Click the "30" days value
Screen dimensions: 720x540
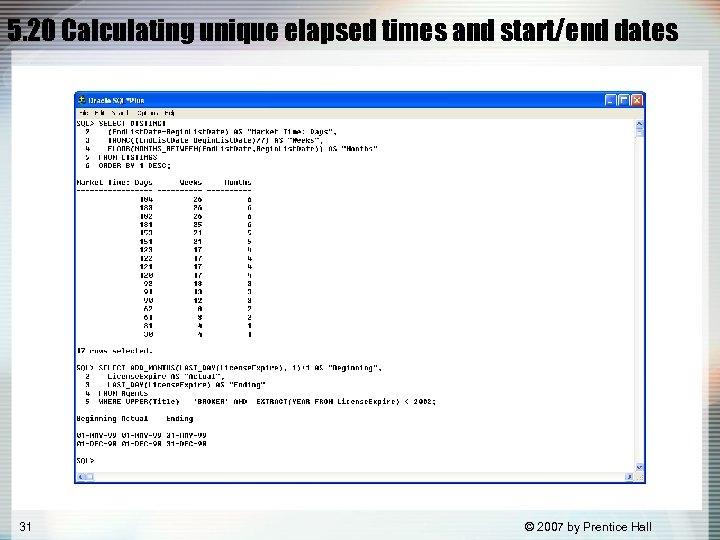click(x=148, y=334)
